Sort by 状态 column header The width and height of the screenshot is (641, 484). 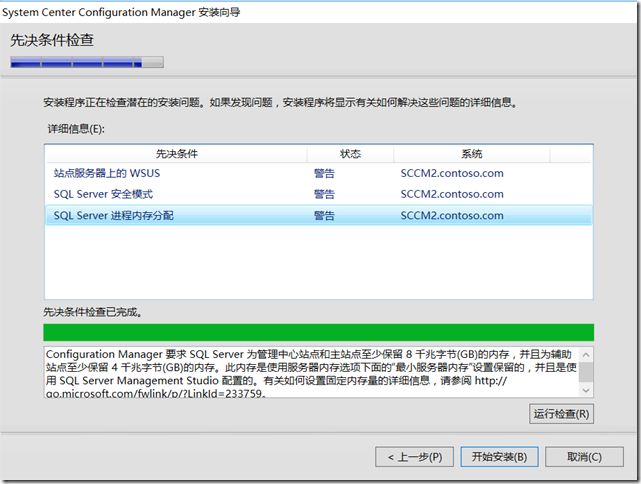coord(350,154)
